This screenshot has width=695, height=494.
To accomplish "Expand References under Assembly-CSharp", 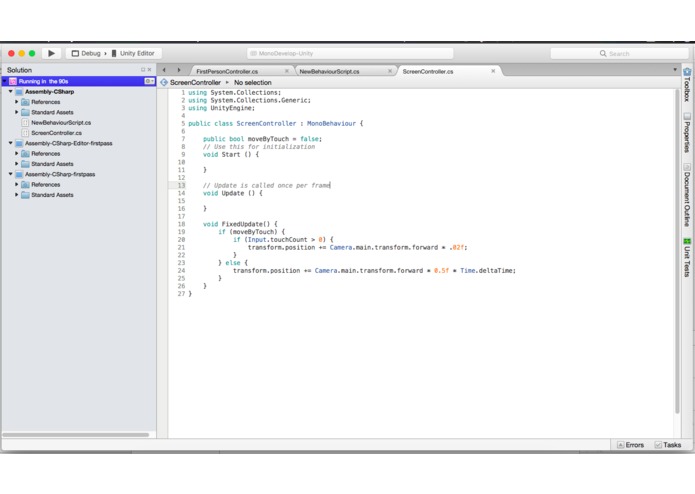I will pos(17,101).
